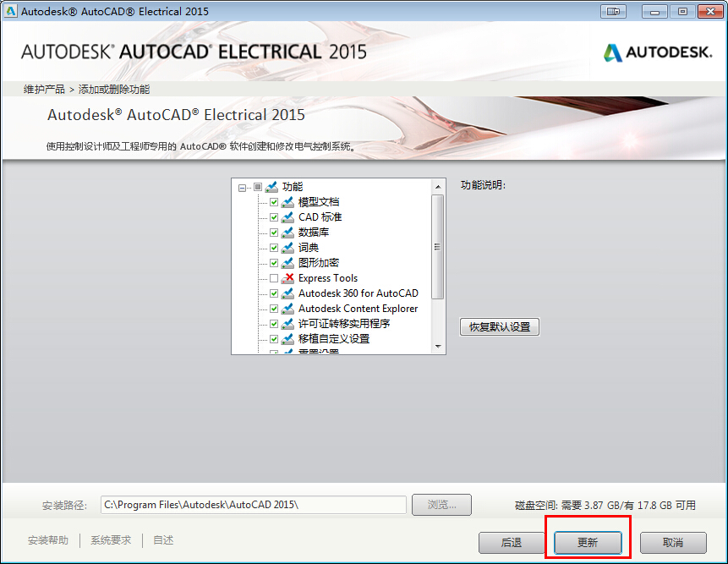This screenshot has height=564, width=728.
Task: Click the feature list scroll-down arrow
Action: (438, 347)
